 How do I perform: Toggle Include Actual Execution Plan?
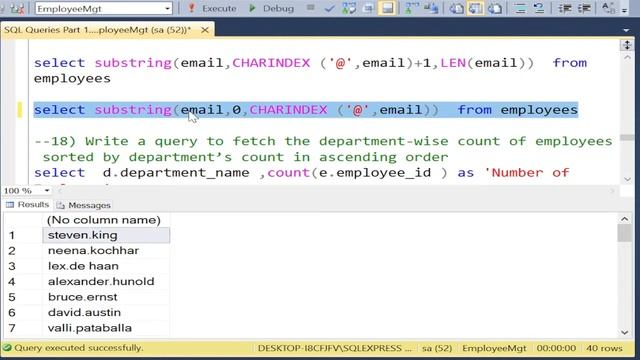pyautogui.click(x=412, y=8)
